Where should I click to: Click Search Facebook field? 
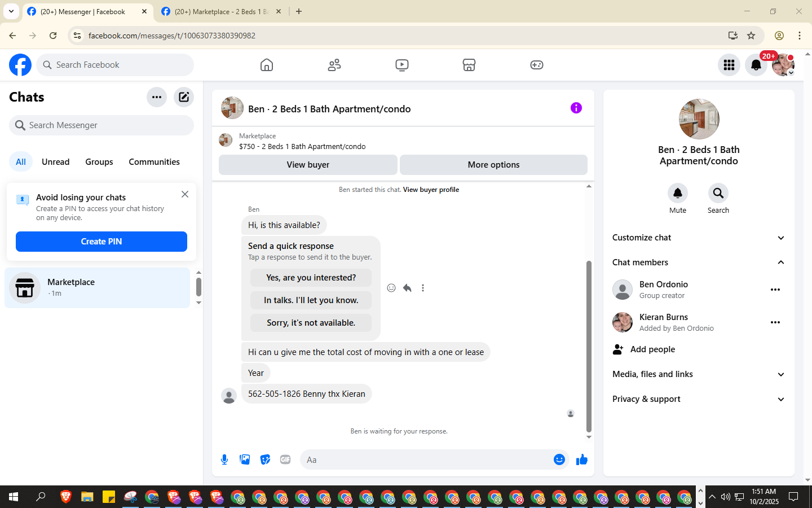115,65
